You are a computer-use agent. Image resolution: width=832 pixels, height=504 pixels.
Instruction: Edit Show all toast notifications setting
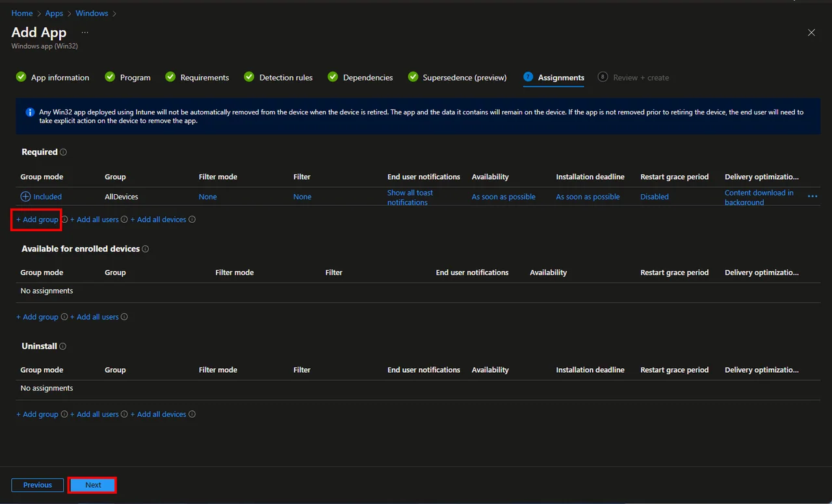(x=410, y=197)
